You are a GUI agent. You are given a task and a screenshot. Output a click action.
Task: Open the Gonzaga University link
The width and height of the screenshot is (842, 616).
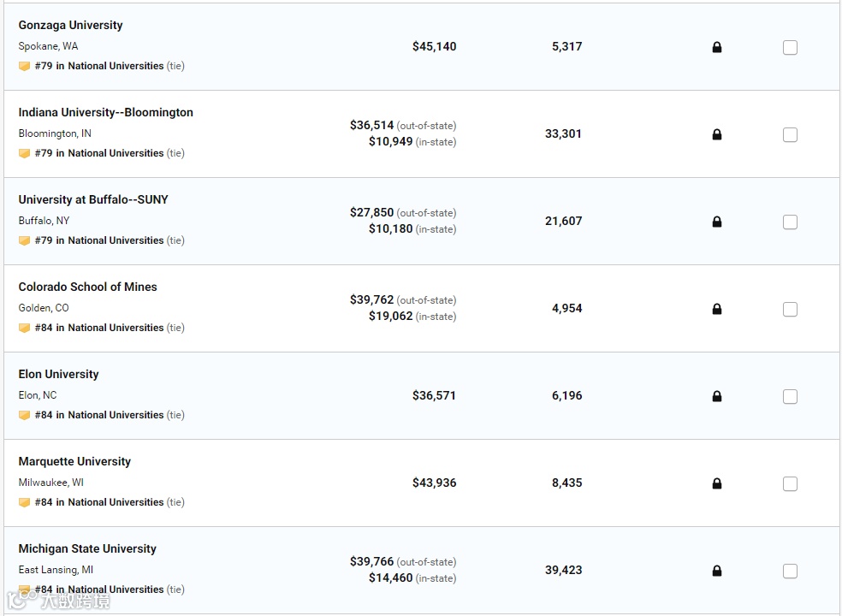click(x=70, y=26)
